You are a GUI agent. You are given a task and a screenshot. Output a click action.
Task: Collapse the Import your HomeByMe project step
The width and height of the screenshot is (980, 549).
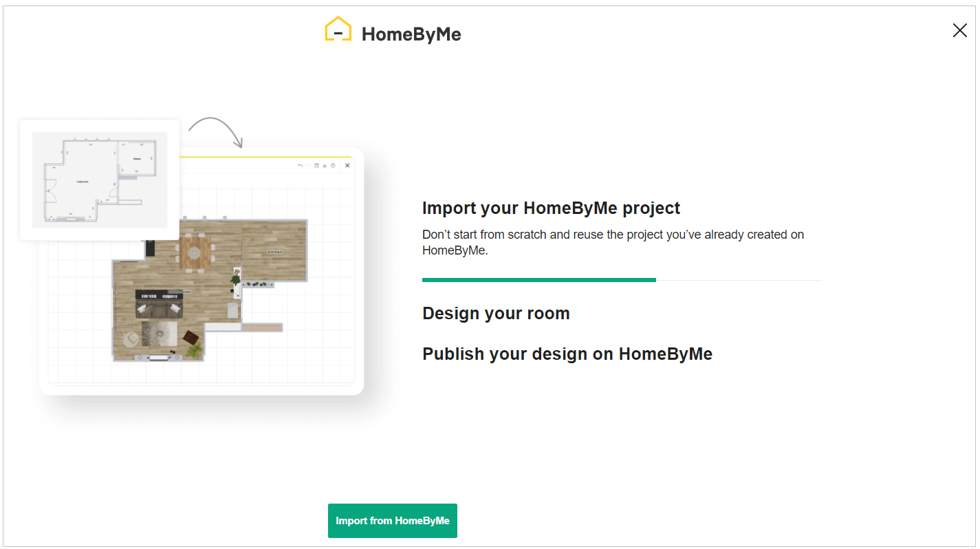[x=551, y=207]
